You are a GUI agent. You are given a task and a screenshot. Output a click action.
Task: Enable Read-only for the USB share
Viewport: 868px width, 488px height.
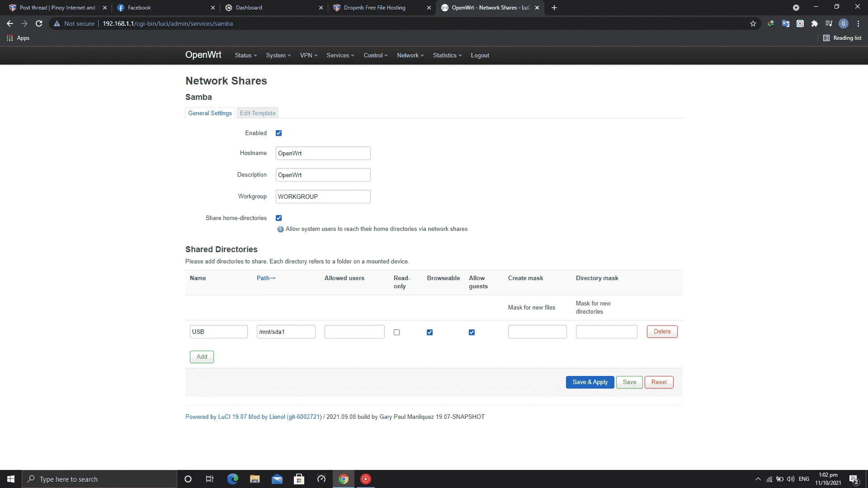coord(397,333)
